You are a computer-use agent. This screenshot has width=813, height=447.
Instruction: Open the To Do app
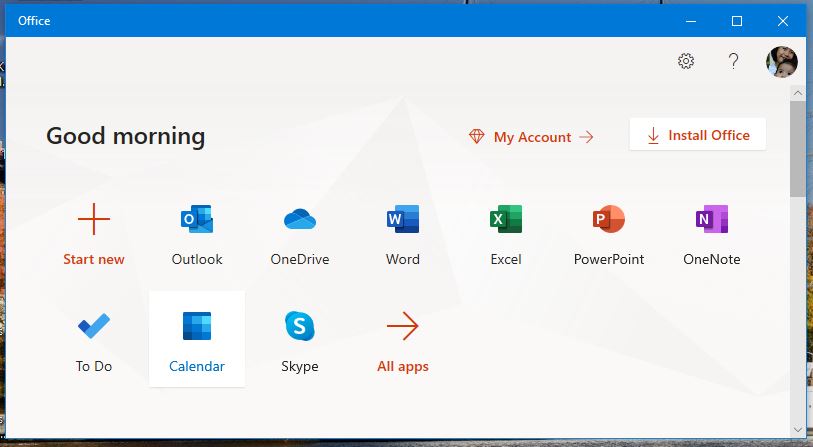tap(94, 326)
